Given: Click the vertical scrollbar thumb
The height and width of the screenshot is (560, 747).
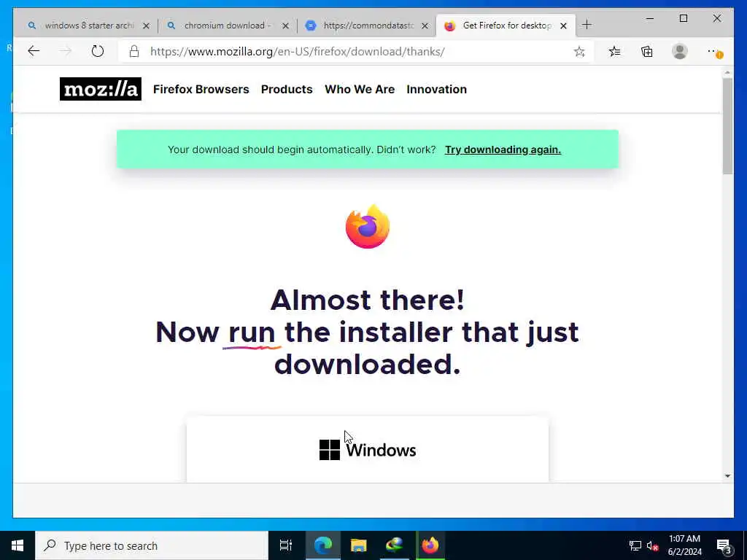Looking at the screenshot, I should click(727, 126).
